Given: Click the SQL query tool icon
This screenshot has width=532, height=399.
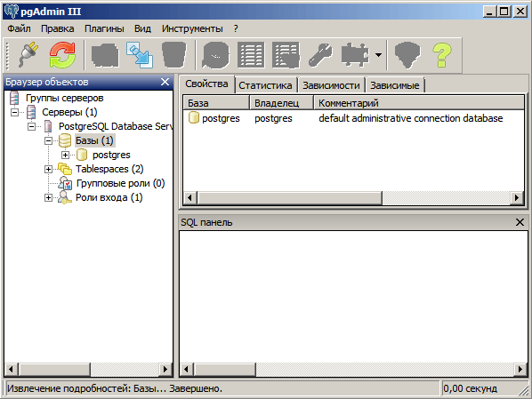Looking at the screenshot, I should 215,55.
